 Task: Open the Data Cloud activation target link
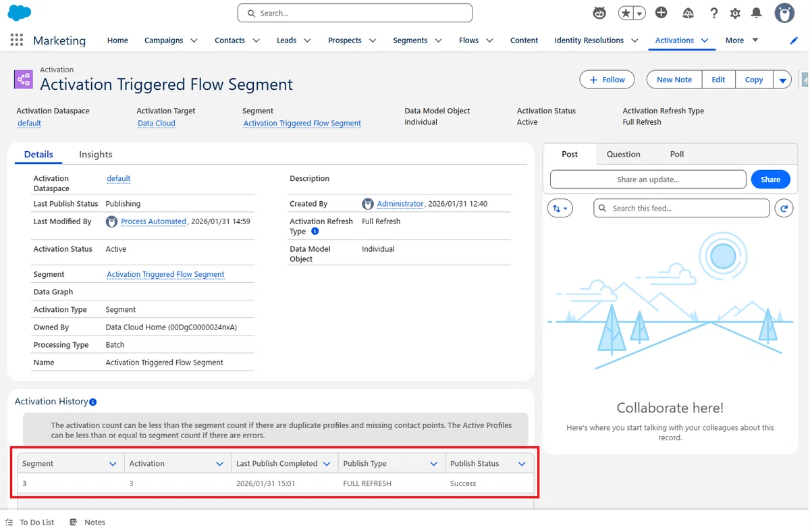click(157, 123)
